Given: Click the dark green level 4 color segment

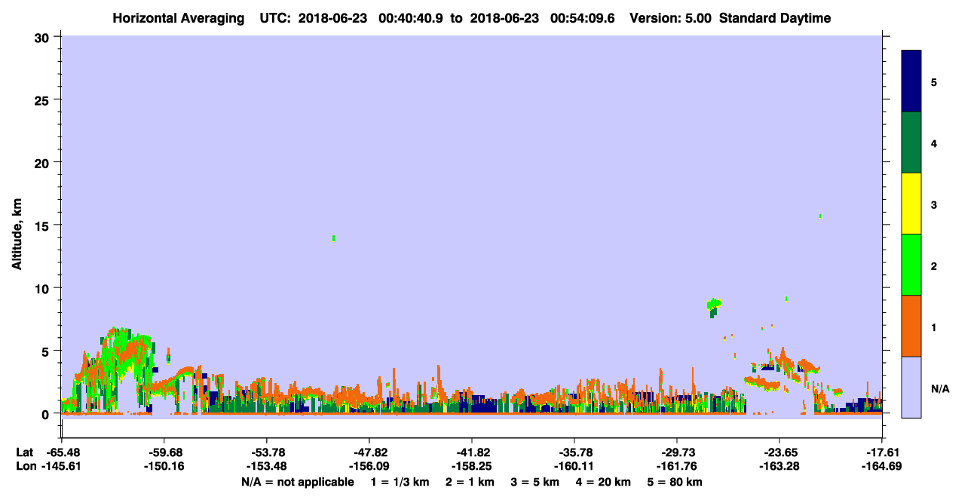Looking at the screenshot, I should 911,143.
